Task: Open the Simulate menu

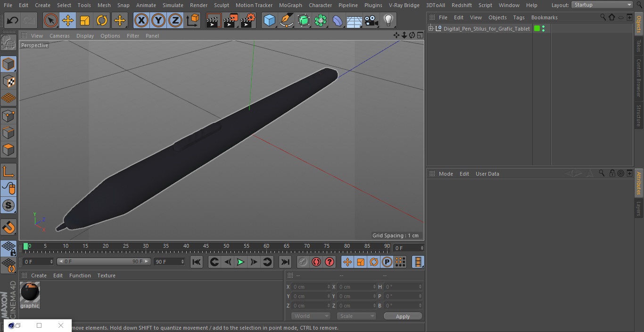Action: 173,5
